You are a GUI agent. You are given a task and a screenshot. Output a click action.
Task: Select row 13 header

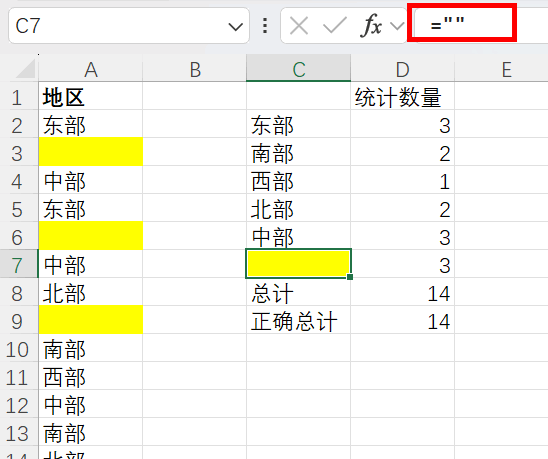coord(19,432)
